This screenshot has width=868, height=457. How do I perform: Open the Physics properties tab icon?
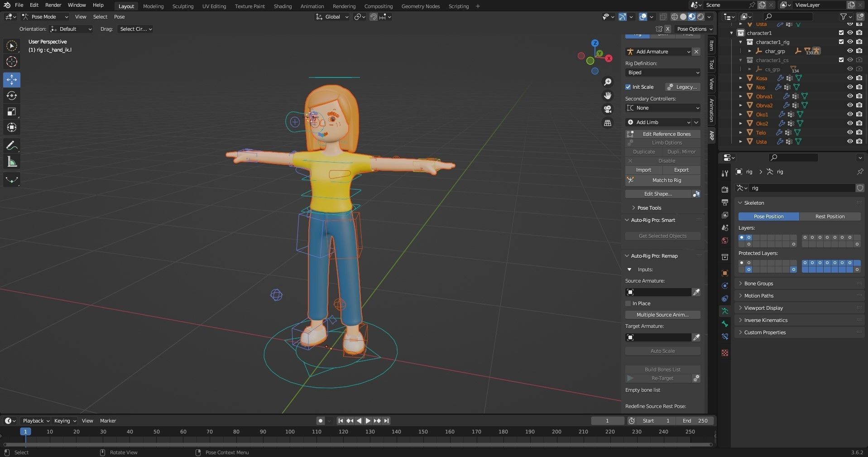725,286
